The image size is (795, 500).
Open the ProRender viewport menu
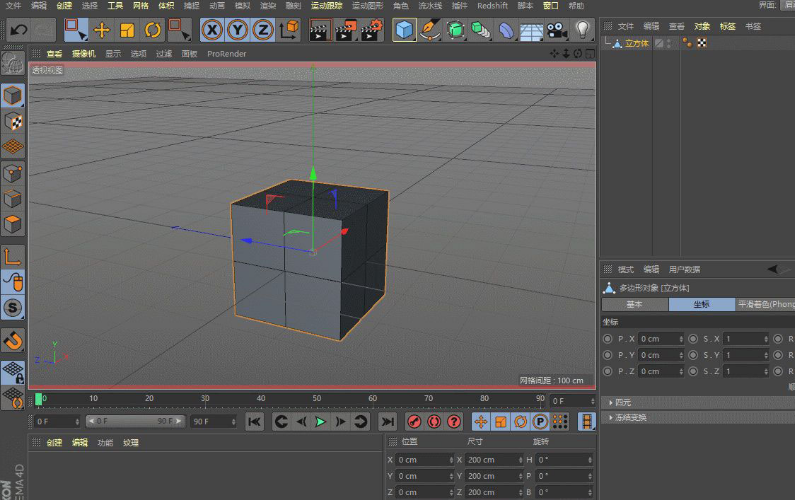pos(226,53)
